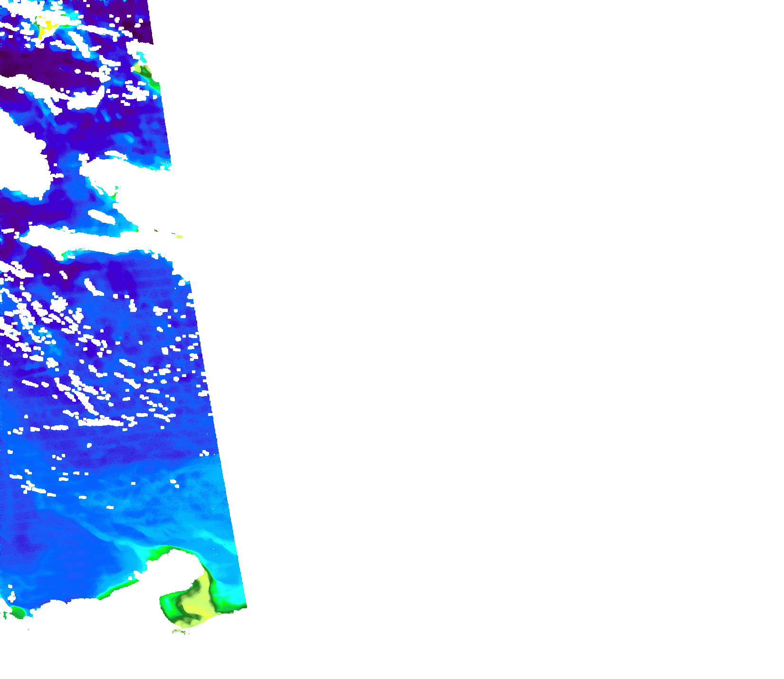Click the dark green blob at bottom-left corner
Viewport: 784px width, 679px height.
18,612
